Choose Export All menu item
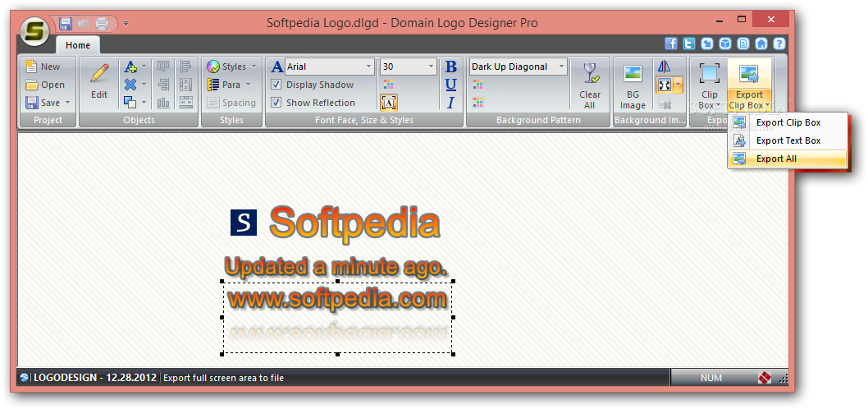Image resolution: width=868 pixels, height=409 pixels. (787, 159)
